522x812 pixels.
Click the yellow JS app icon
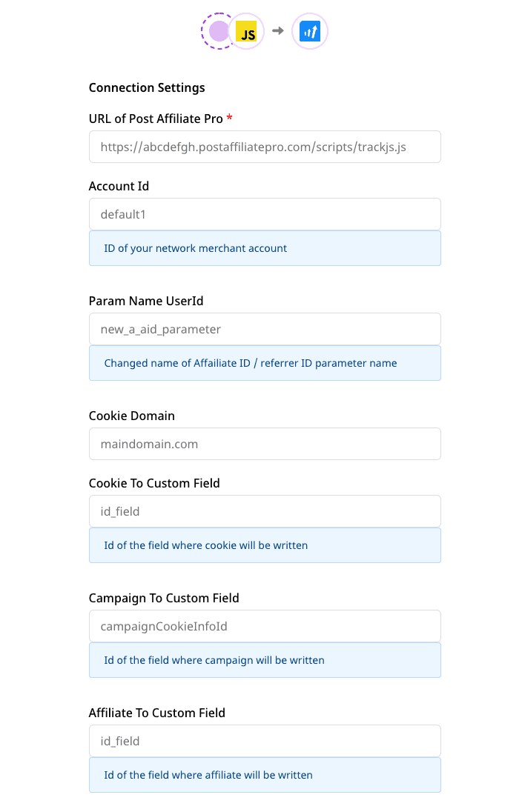(x=246, y=31)
